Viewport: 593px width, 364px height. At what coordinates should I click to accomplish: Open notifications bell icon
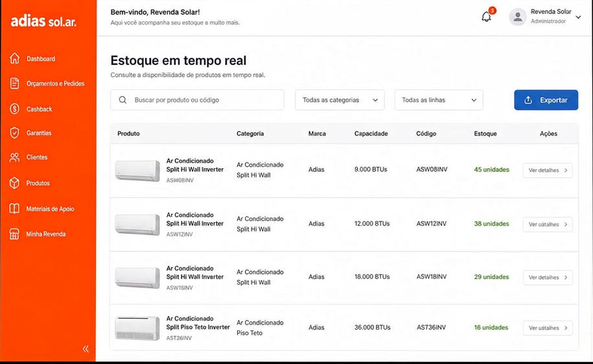[486, 17]
